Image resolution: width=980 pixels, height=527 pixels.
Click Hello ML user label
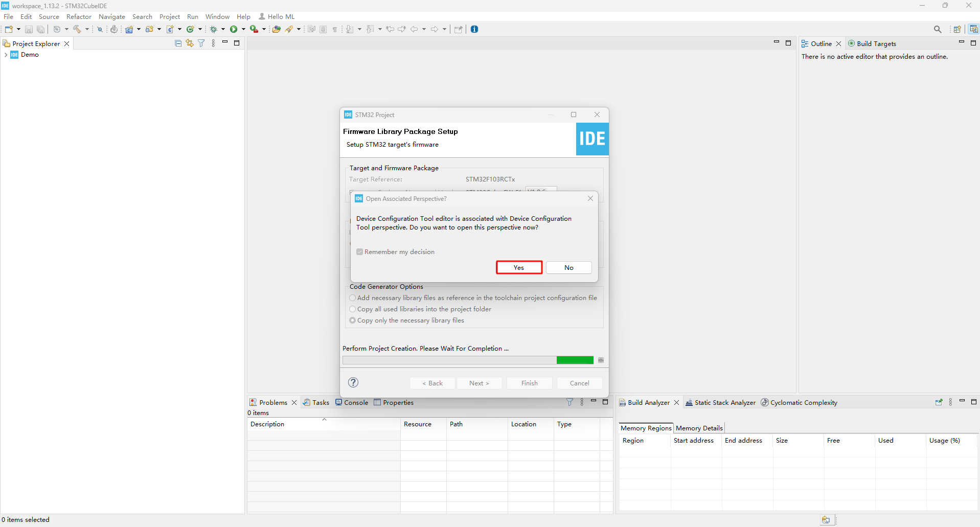[277, 16]
